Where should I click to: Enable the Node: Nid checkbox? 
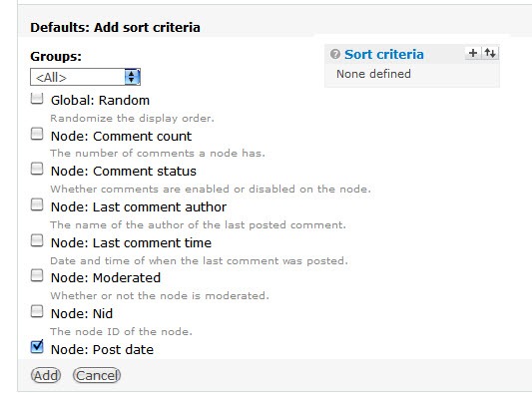[37, 311]
